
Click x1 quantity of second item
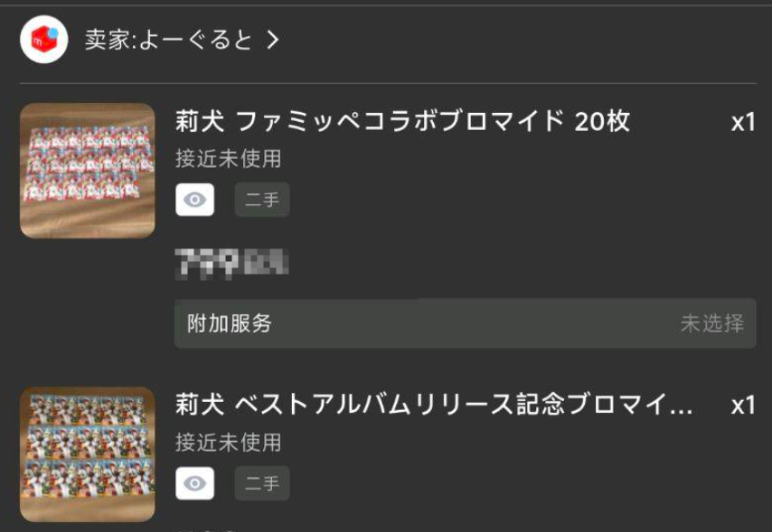(x=743, y=406)
